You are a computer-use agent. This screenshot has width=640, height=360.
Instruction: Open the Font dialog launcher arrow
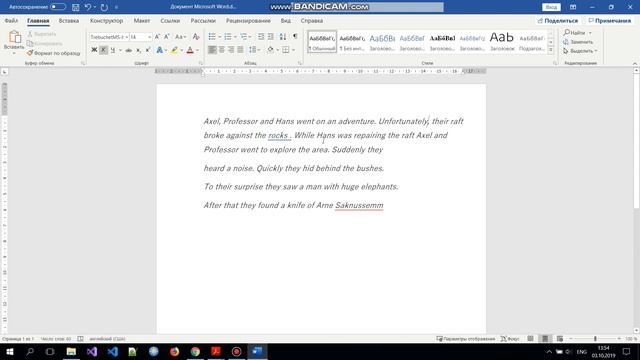click(x=200, y=63)
